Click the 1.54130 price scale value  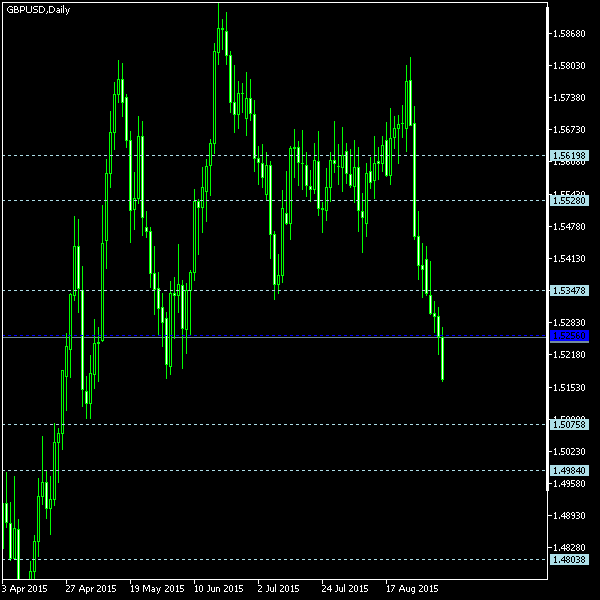click(569, 259)
